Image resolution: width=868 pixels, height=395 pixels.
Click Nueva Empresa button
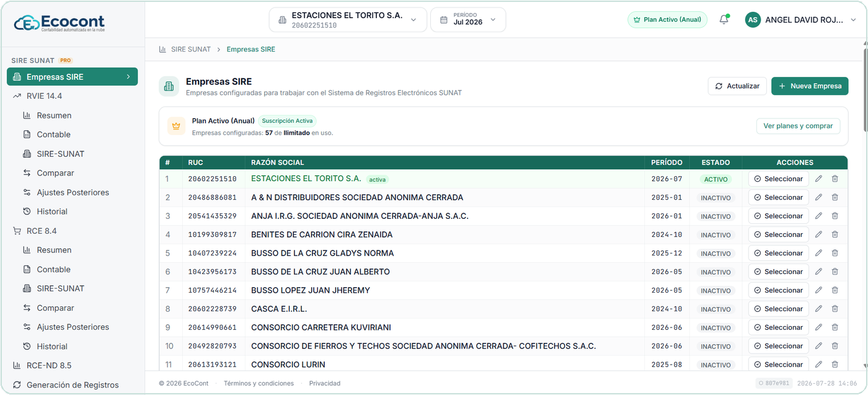coord(810,86)
